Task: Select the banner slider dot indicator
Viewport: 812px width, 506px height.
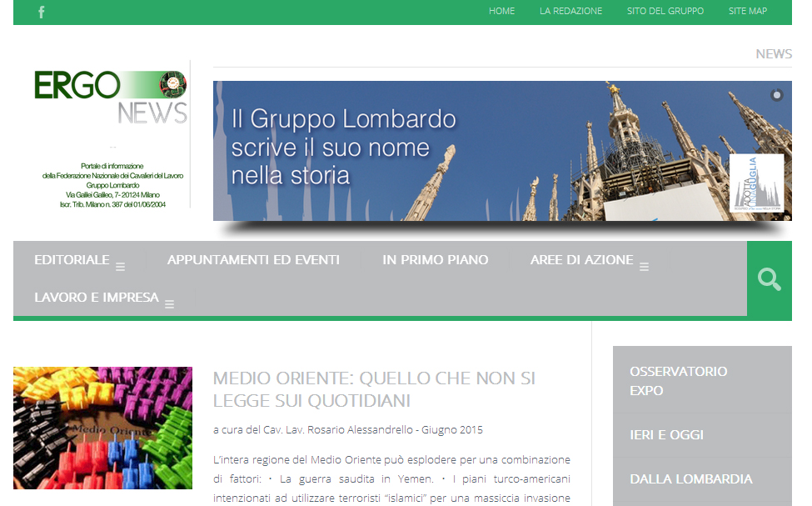Action: [x=776, y=95]
